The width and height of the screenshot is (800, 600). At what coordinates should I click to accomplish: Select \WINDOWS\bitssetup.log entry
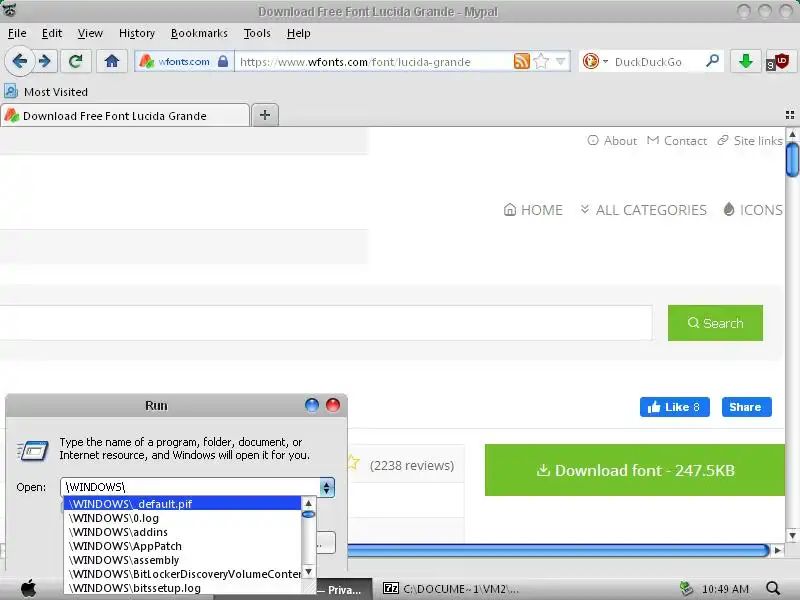pyautogui.click(x=183, y=588)
